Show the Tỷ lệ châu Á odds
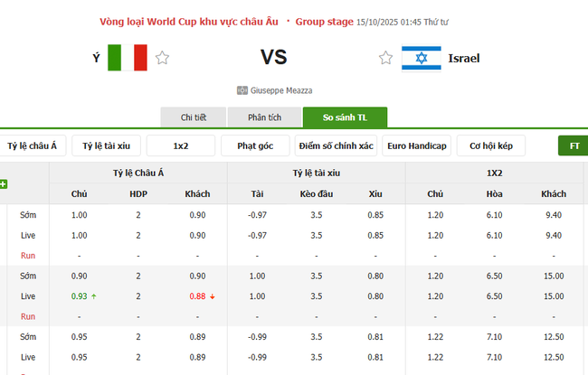This screenshot has height=375, width=588. pyautogui.click(x=32, y=145)
